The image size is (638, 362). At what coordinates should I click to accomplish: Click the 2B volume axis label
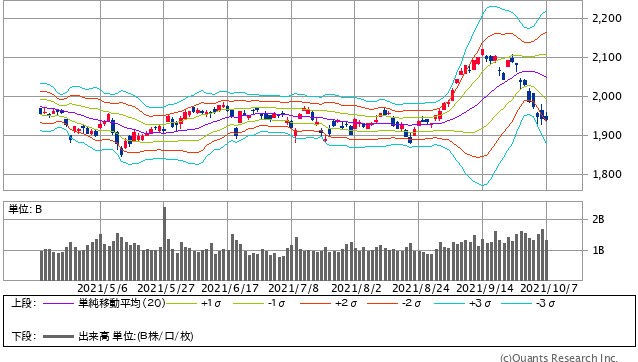(x=598, y=220)
